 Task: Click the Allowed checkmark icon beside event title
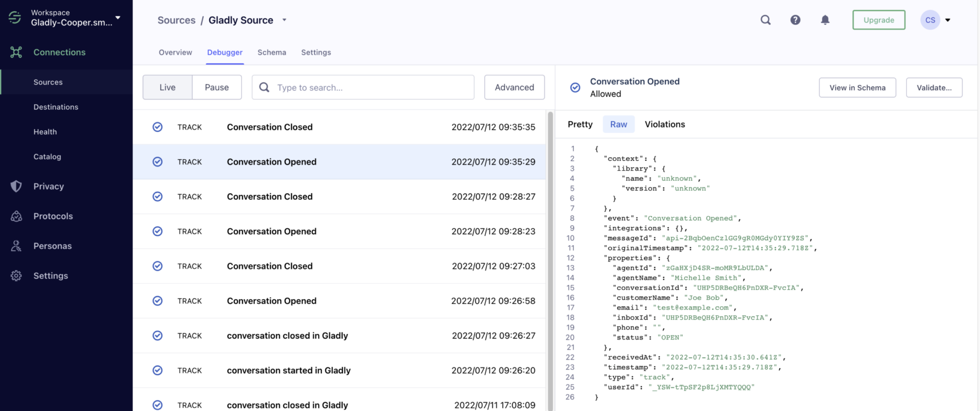tap(575, 87)
